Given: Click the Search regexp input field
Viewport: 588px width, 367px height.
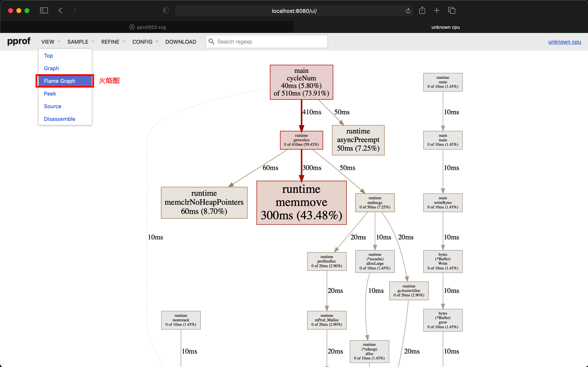Looking at the screenshot, I should 270,41.
